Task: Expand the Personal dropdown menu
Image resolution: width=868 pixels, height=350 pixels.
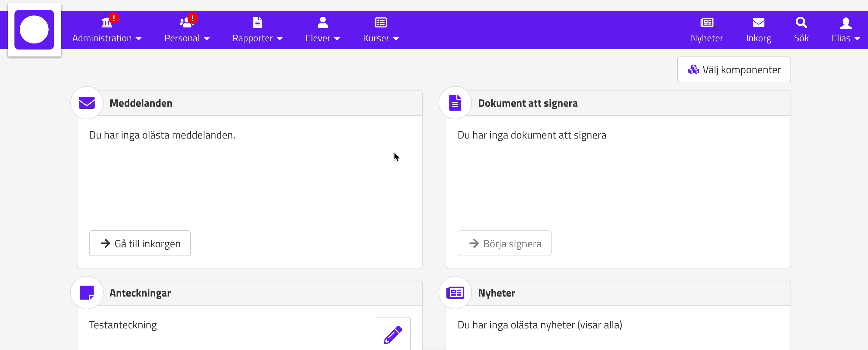Action: point(187,38)
